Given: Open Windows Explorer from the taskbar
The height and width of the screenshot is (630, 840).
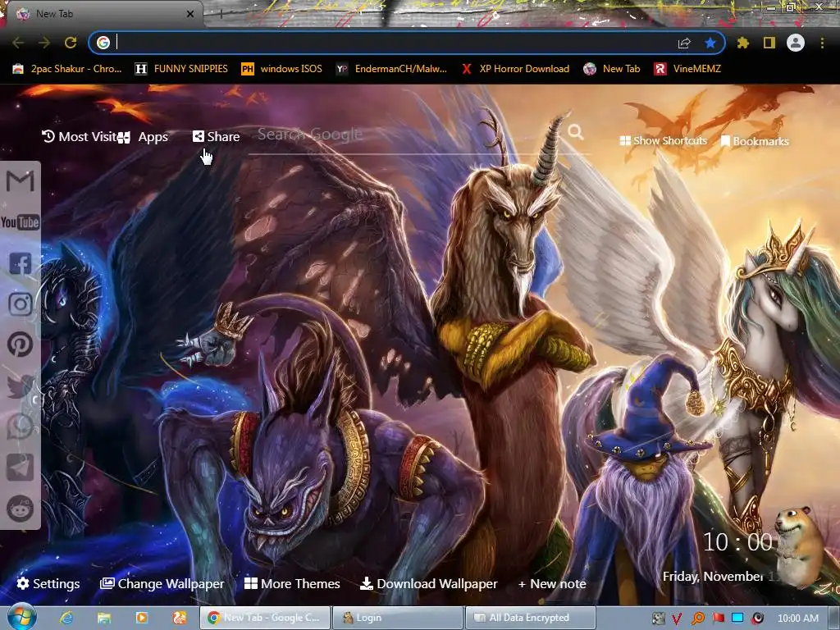Looking at the screenshot, I should coord(104,618).
